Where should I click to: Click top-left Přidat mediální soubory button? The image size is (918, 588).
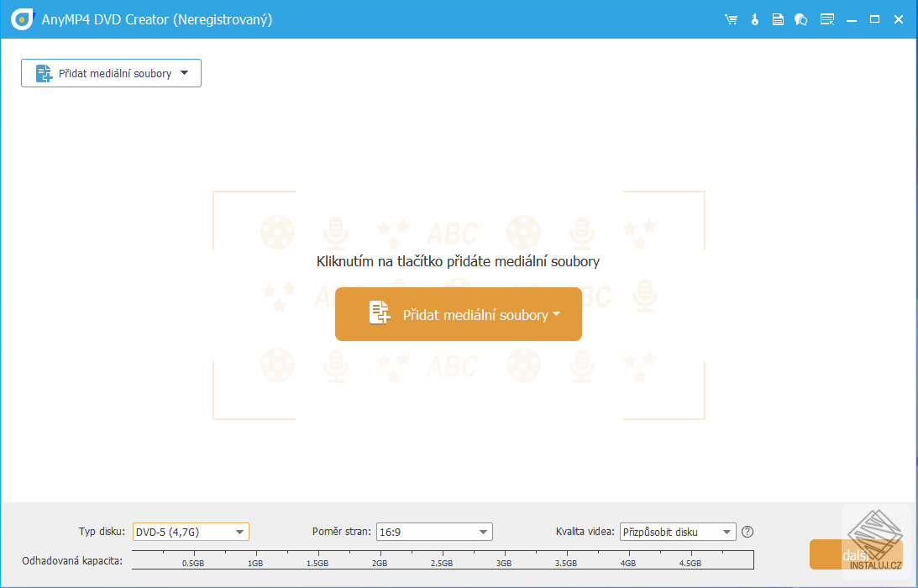(x=111, y=73)
